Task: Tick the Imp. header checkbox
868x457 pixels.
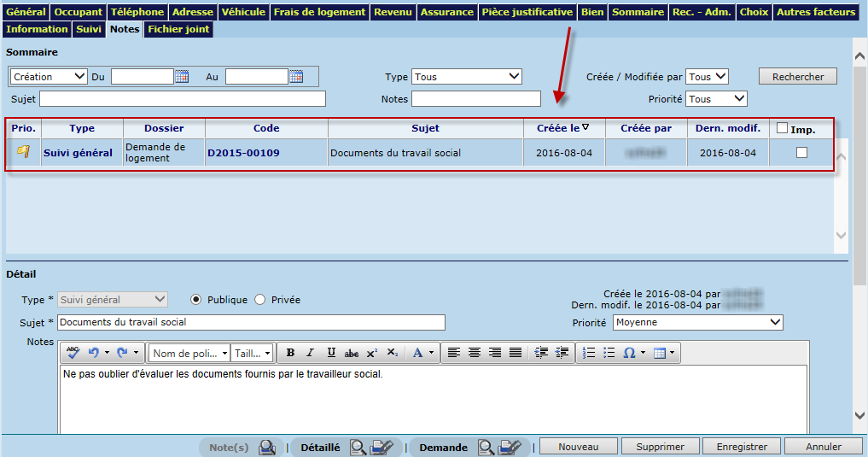Action: [x=783, y=128]
